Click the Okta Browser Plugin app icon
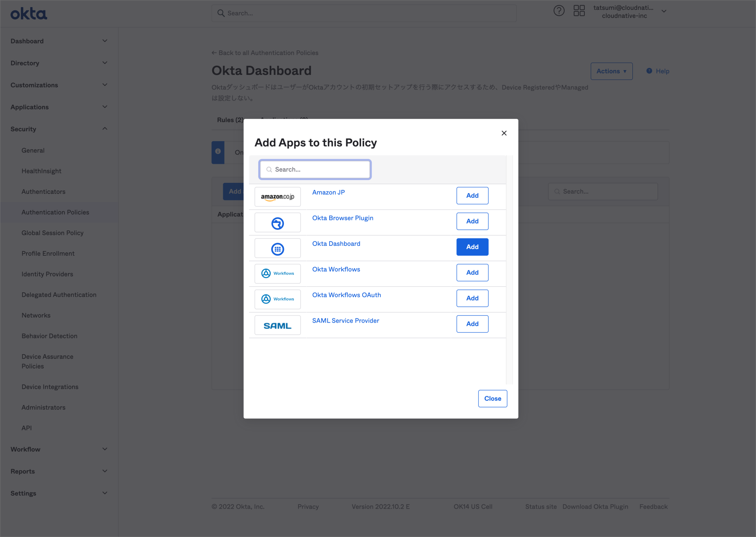This screenshot has height=537, width=756. coord(277,222)
